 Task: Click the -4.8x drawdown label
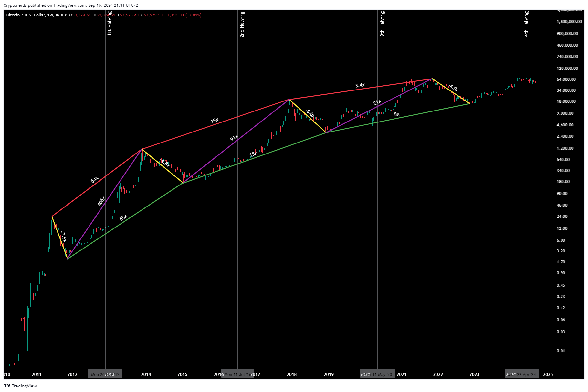pos(165,163)
